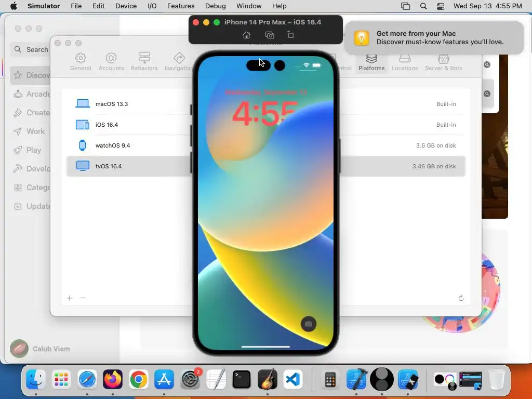The width and height of the screenshot is (532, 399).
Task: Tap the lock screen camera button on iPhone
Action: [309, 324]
